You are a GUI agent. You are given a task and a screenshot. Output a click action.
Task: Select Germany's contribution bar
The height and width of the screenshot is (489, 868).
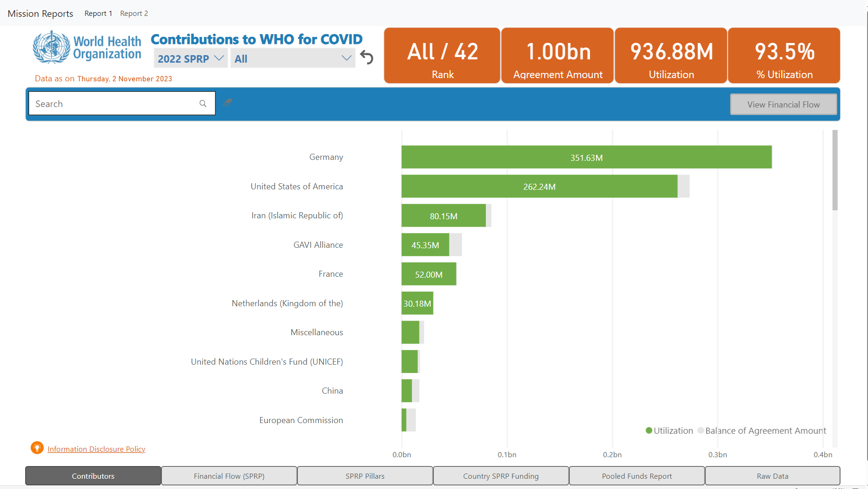click(x=586, y=157)
